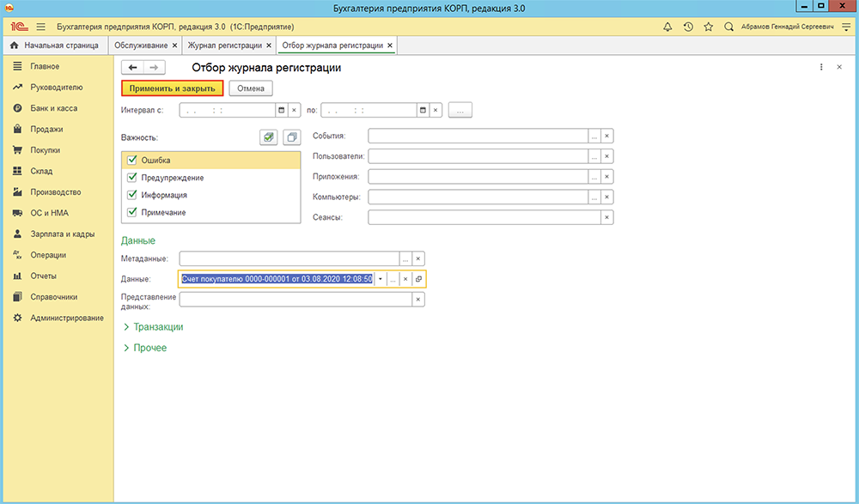Clear the interval start date field
Screen dimensions: 859x504
click(x=294, y=110)
